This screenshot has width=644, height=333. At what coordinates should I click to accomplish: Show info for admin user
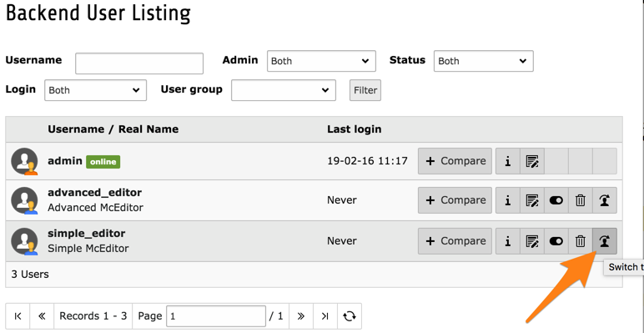[x=508, y=161]
